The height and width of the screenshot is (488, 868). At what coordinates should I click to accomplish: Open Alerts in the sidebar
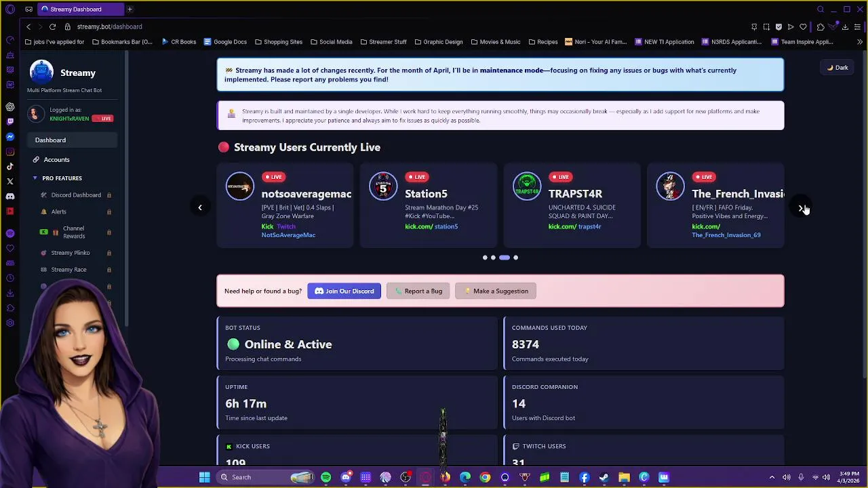click(x=58, y=212)
